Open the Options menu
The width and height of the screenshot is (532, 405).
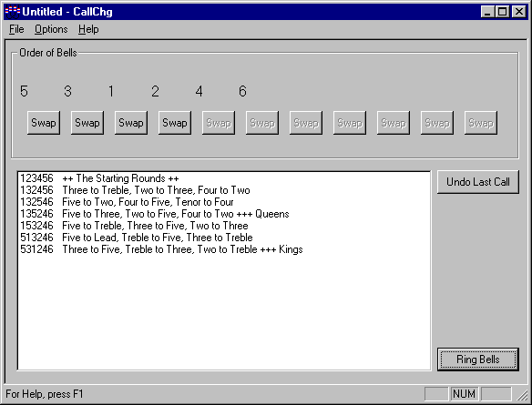click(51, 29)
